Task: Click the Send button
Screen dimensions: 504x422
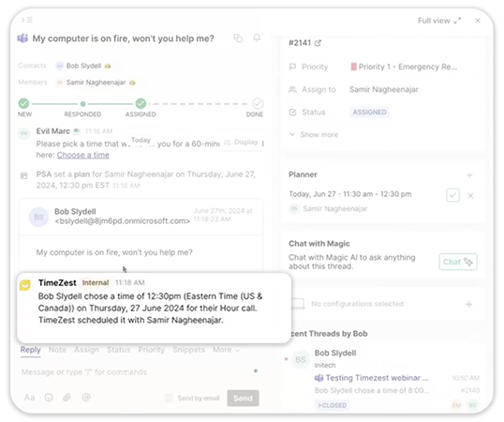Action: coord(243,399)
